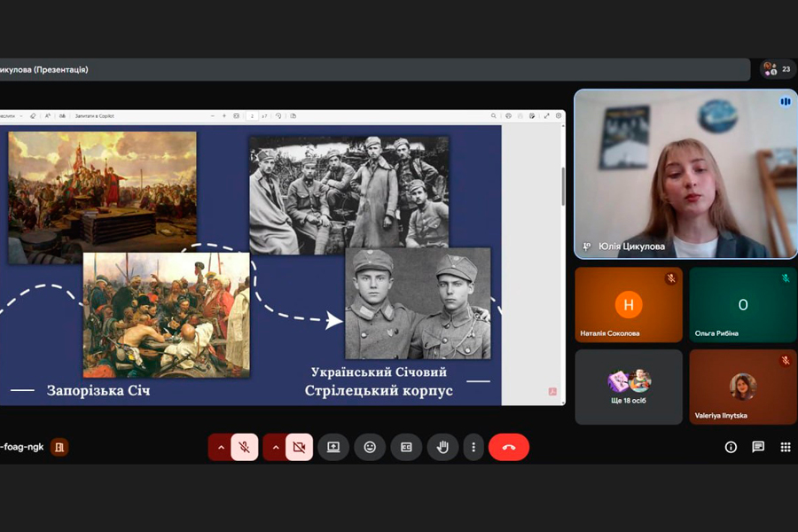Open the meeting details info panel

point(731,448)
